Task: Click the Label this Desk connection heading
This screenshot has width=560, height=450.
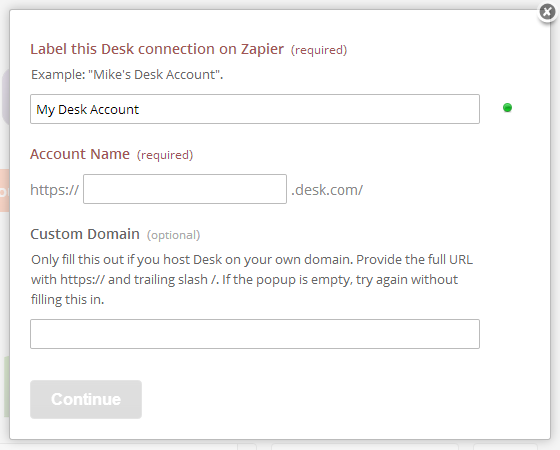Action: click(157, 49)
